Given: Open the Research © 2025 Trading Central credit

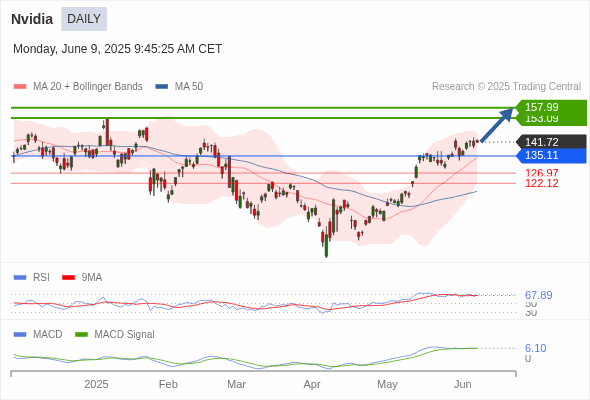Looking at the screenshot, I should point(506,87).
